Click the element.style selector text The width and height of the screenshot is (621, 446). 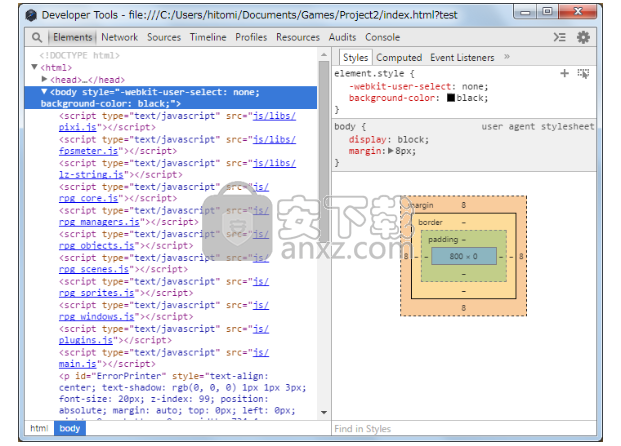(369, 73)
